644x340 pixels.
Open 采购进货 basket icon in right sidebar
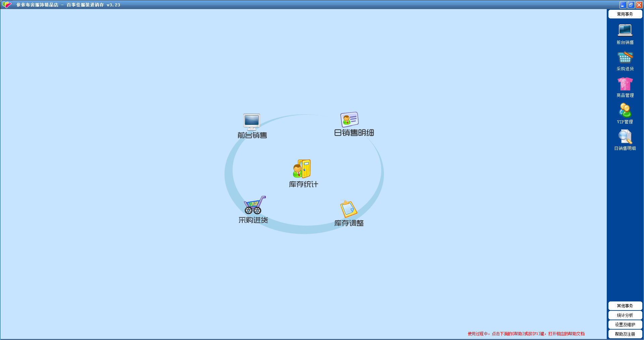click(625, 57)
